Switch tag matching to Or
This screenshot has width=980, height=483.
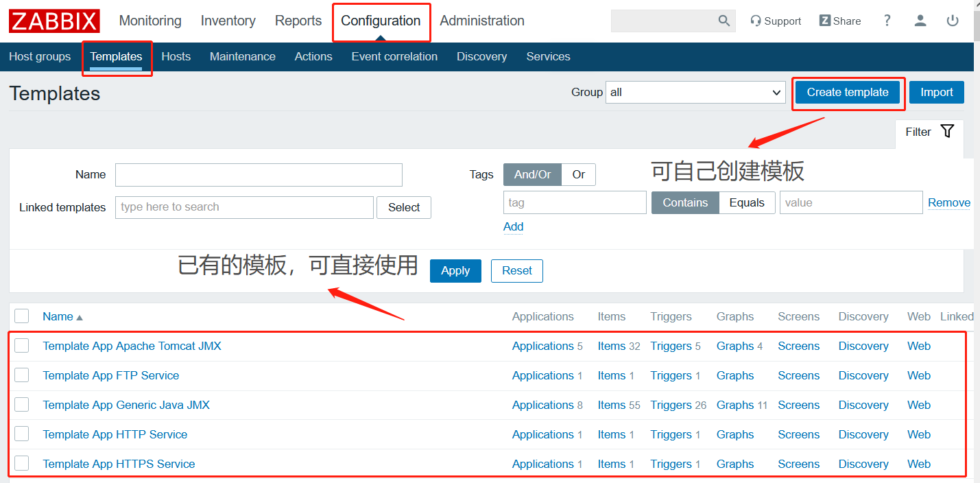point(578,174)
